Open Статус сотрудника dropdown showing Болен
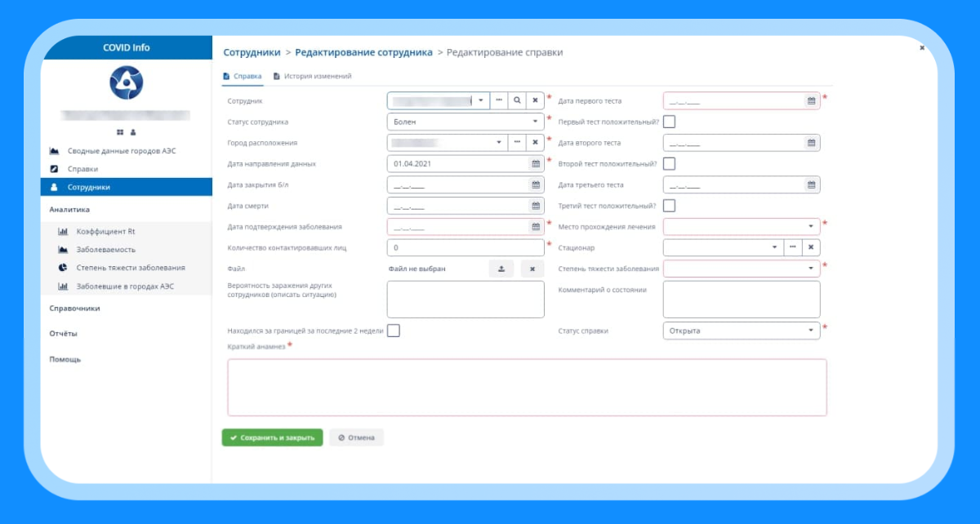Viewport: 980px width, 524px height. coord(465,122)
